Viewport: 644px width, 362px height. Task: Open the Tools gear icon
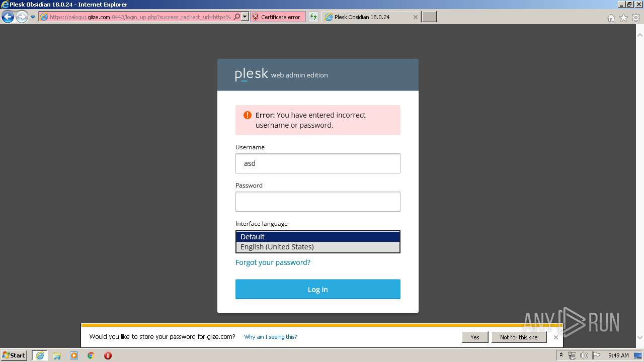636,18
